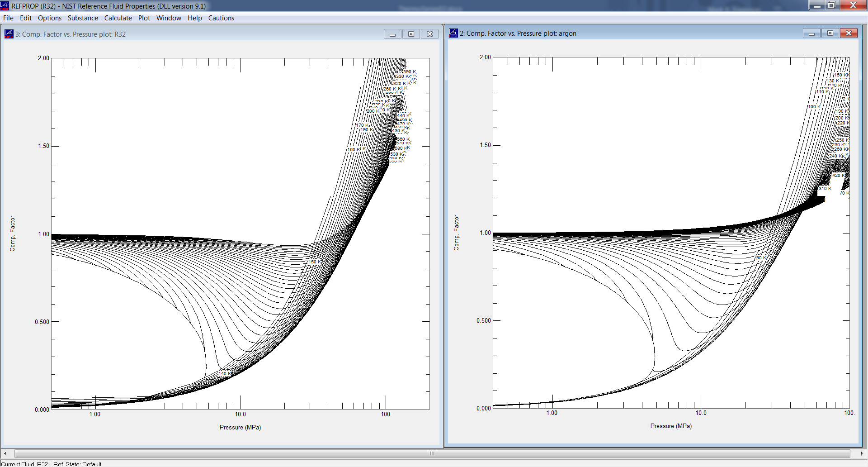Open the File menu
This screenshot has width=868, height=467.
click(8, 18)
